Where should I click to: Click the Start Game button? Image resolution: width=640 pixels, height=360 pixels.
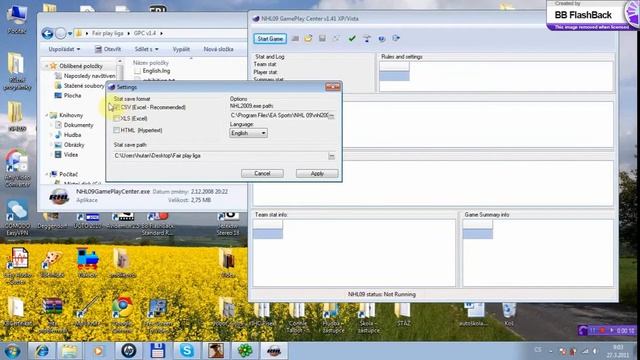(270, 39)
